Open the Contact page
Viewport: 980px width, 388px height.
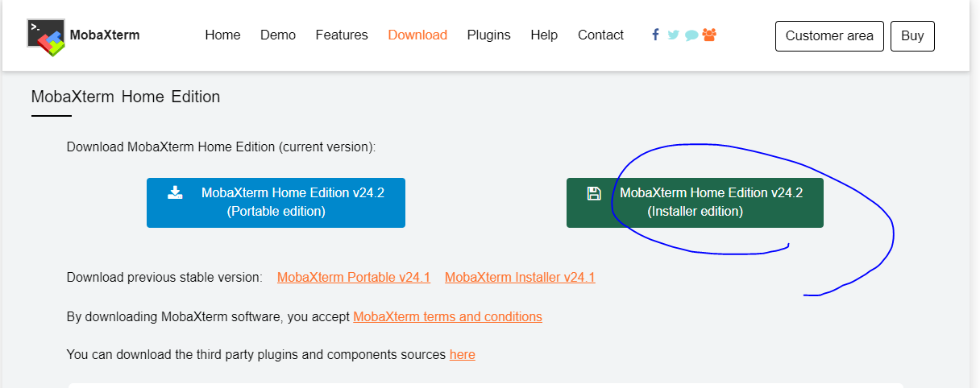coord(600,35)
